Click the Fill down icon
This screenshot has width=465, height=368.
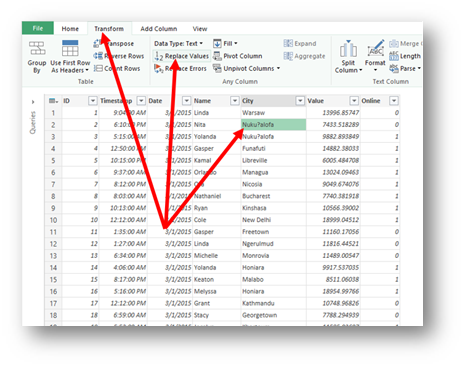(x=217, y=44)
